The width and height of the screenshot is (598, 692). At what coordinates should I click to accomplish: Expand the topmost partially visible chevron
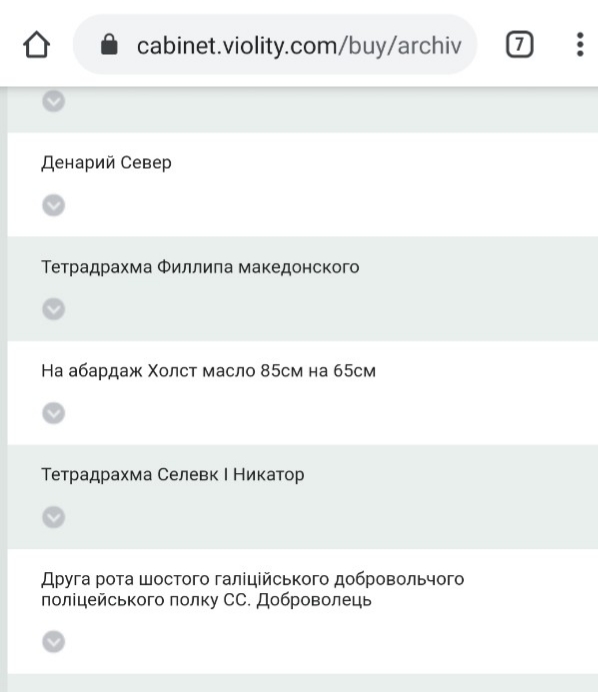[x=53, y=101]
